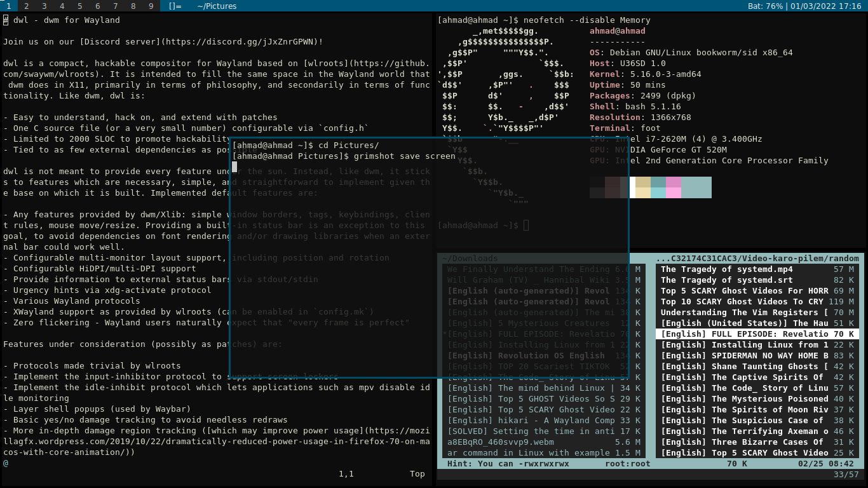Click the Host: U36SD 1.0 line
The height and width of the screenshot is (488, 868).
pyautogui.click(x=628, y=64)
